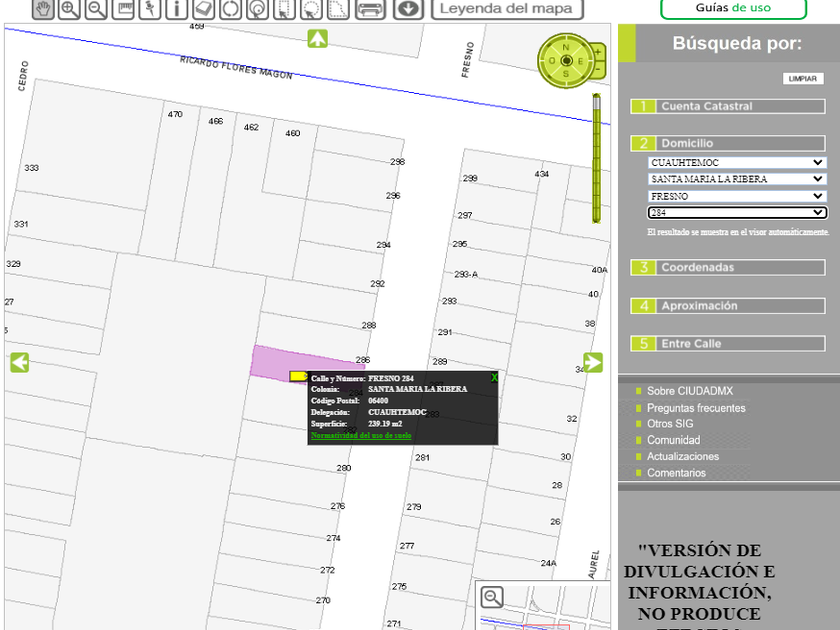Click the LIMPIAR button
Image resolution: width=840 pixels, height=630 pixels.
802,79
